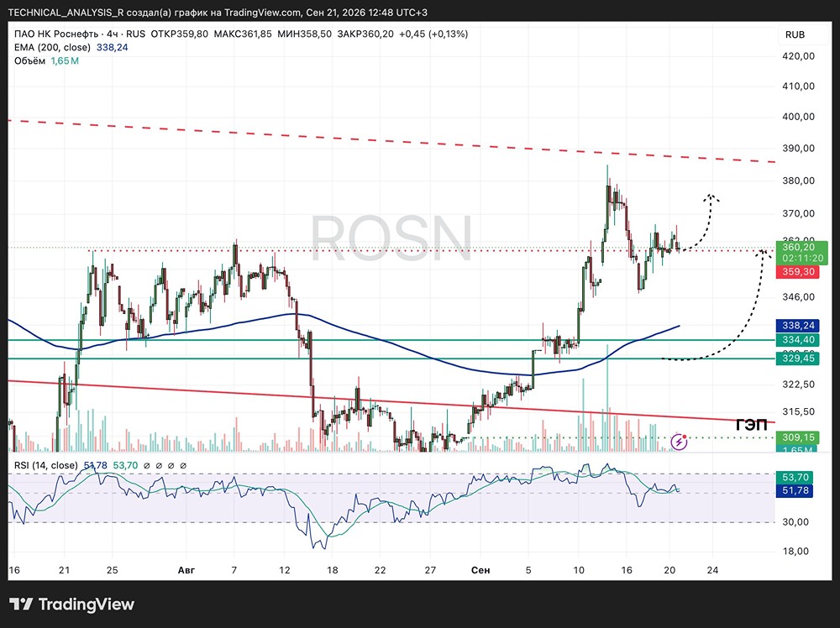Click the 420,00 price axis tick
The height and width of the screenshot is (628, 840).
pyautogui.click(x=798, y=56)
